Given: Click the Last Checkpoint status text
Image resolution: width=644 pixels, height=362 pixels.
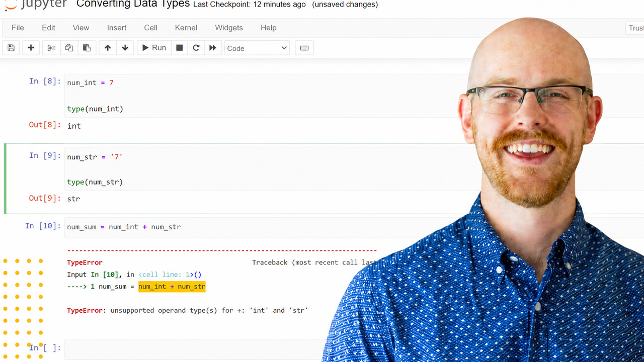Looking at the screenshot, I should tap(250, 5).
